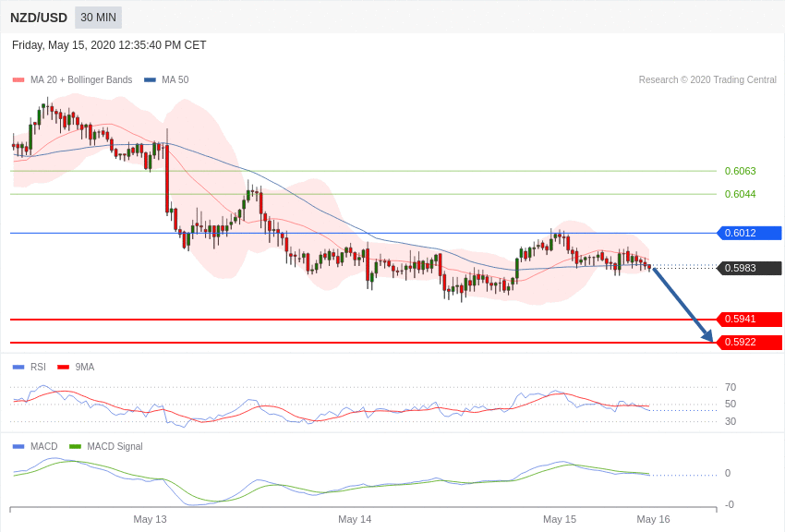
Task: Click the MACD 0 axis value
Action: click(x=728, y=473)
